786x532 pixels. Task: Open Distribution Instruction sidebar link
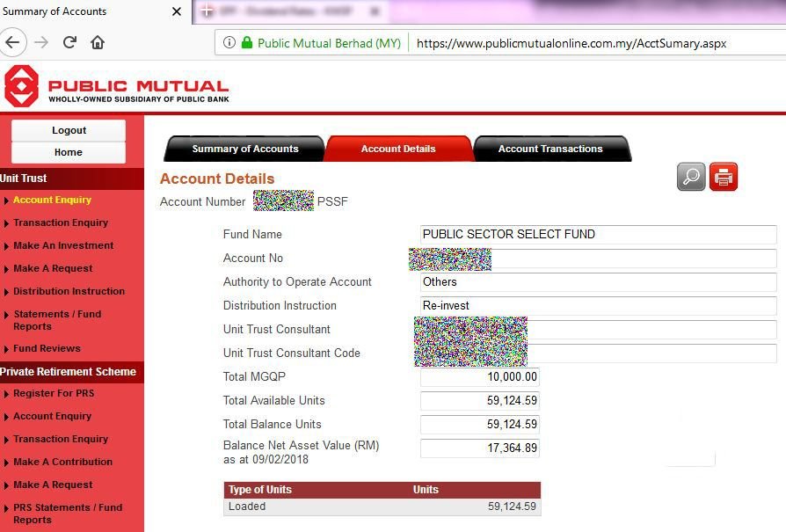(69, 291)
